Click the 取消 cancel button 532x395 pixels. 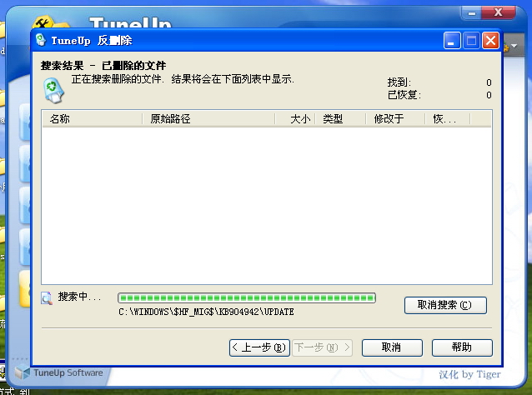click(x=392, y=347)
